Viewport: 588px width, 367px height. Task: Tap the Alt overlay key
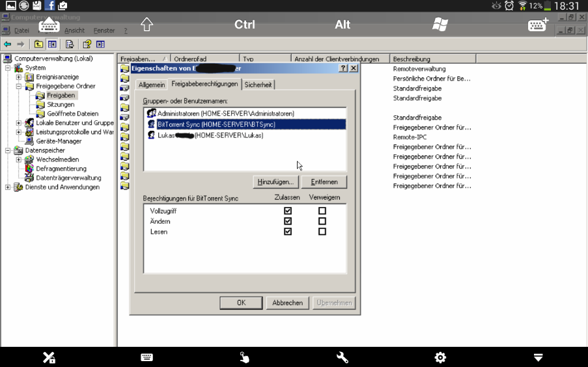click(343, 24)
